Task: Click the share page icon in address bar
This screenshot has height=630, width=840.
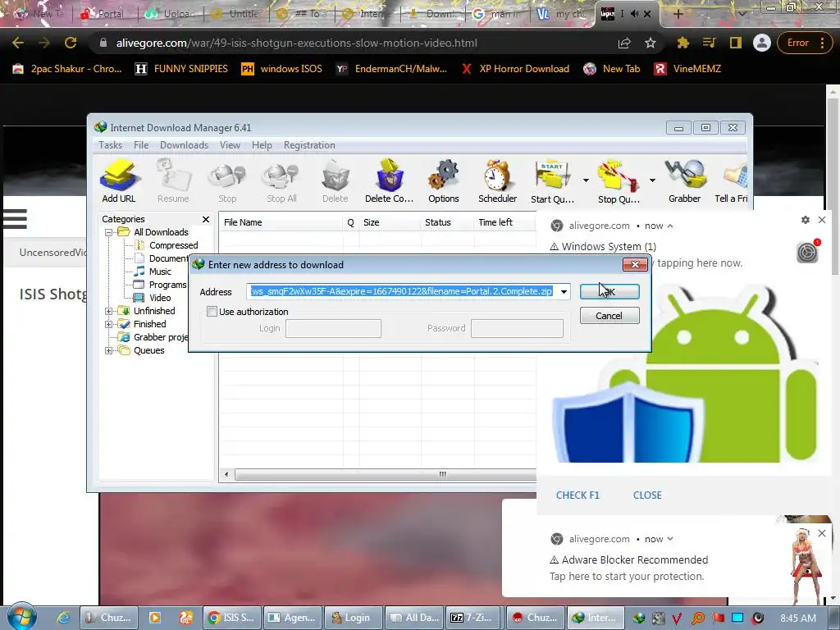Action: coord(624,43)
